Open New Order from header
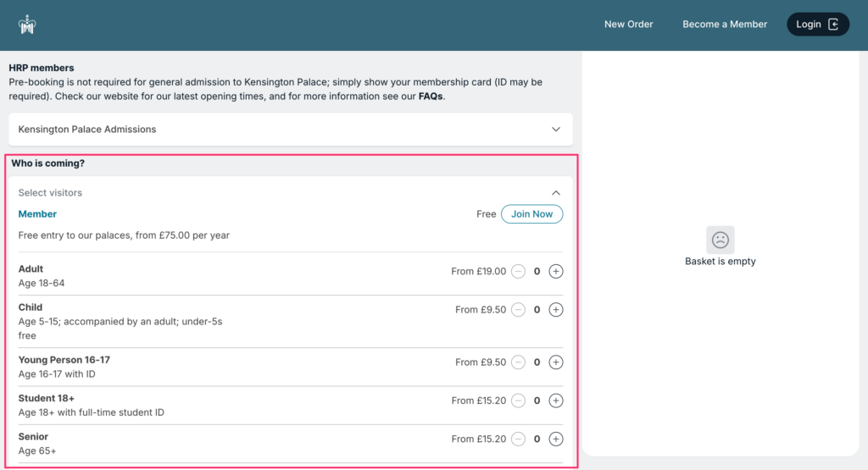868x470 pixels. (628, 25)
